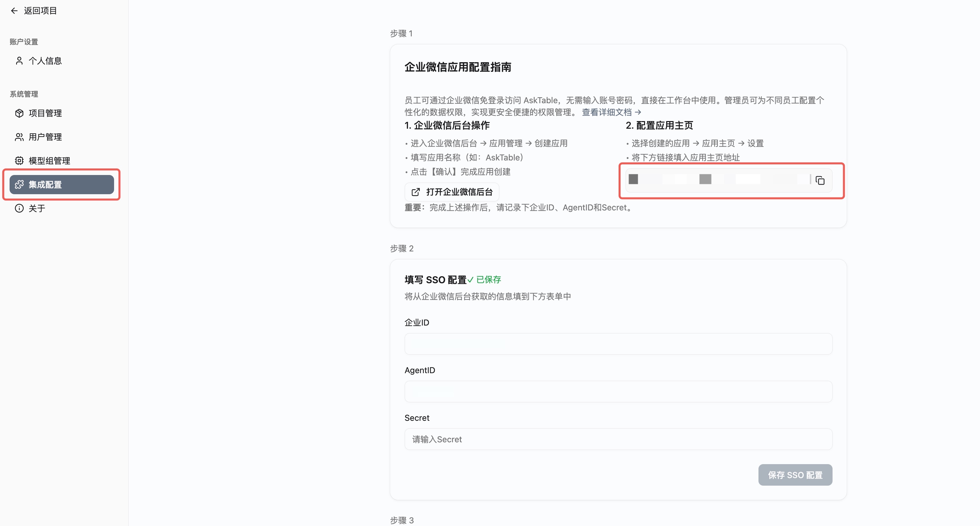Focus the 企业ID input field
Screen dimensions: 980x526
[x=618, y=344]
